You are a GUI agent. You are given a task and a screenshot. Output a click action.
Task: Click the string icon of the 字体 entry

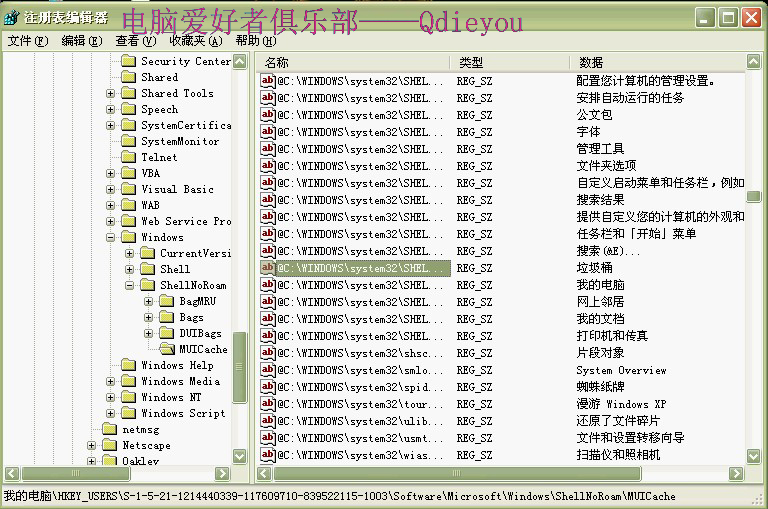[268, 132]
